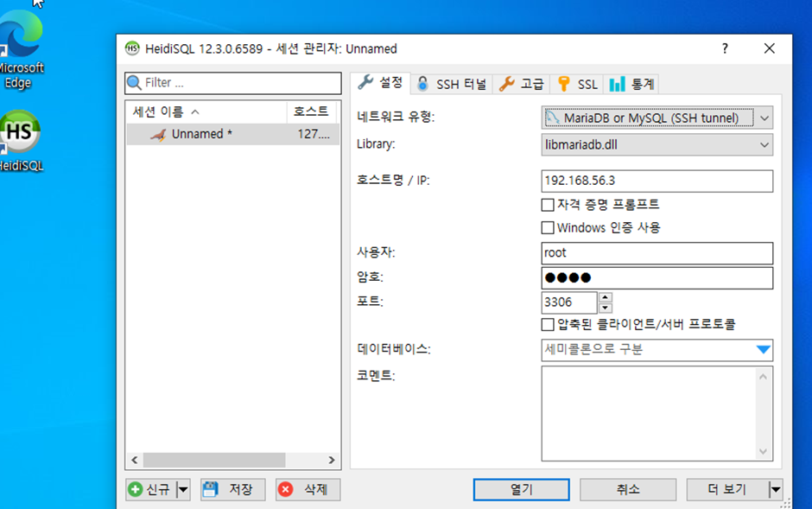Focus the 암호 password field
Screen dimensions: 812x509
coord(657,278)
